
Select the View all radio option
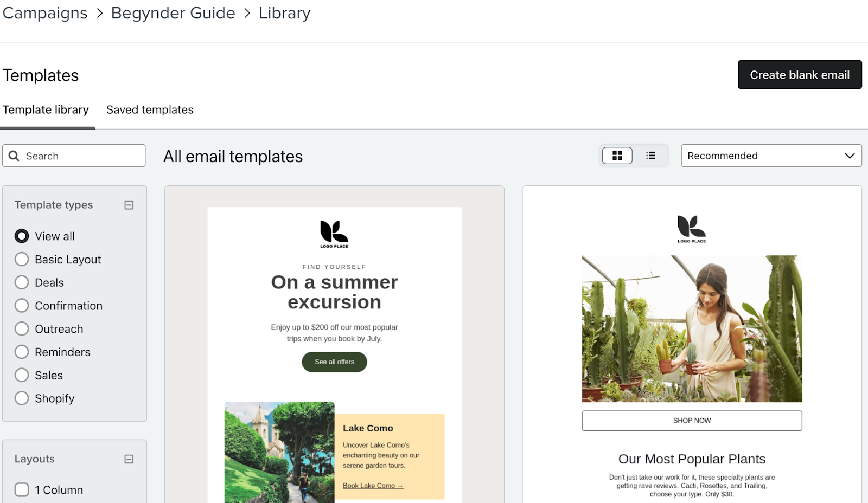pyautogui.click(x=22, y=236)
